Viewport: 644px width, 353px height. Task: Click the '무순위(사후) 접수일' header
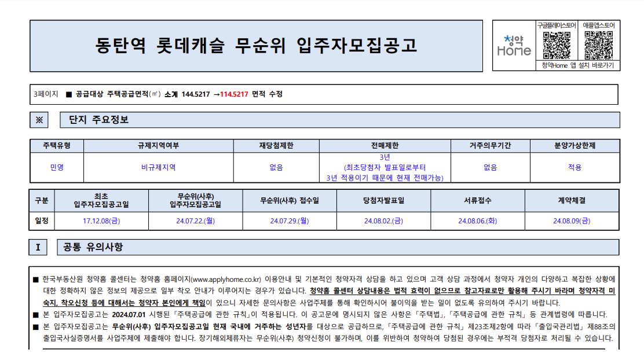pyautogui.click(x=290, y=201)
